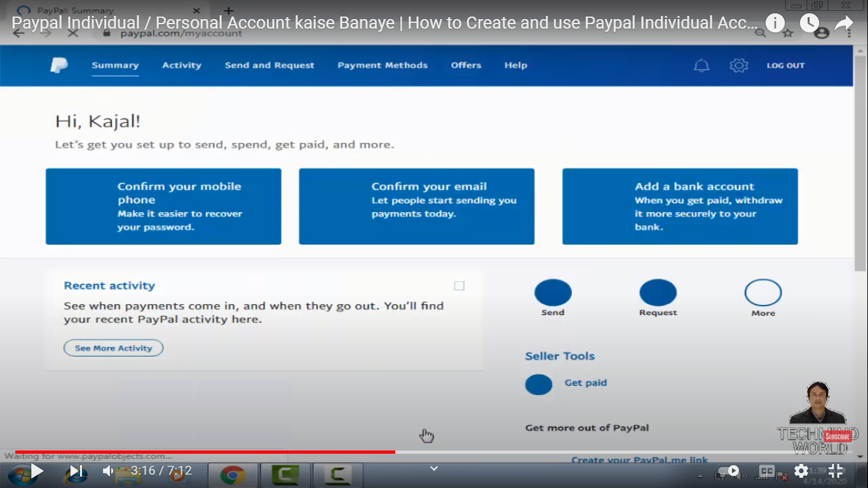Screen dimensions: 868x488
Task: Open the video info card icon
Action: [775, 24]
